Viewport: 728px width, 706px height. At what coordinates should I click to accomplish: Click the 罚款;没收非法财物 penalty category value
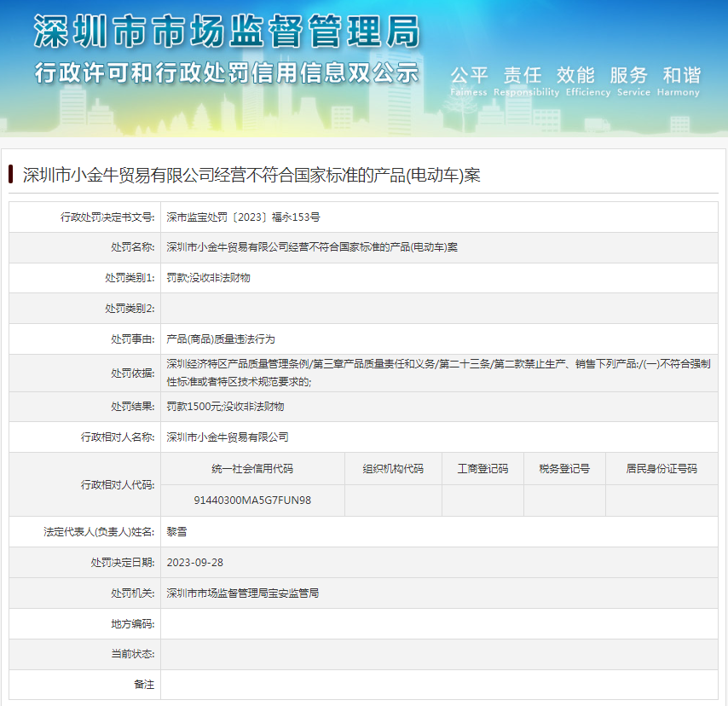tap(208, 278)
